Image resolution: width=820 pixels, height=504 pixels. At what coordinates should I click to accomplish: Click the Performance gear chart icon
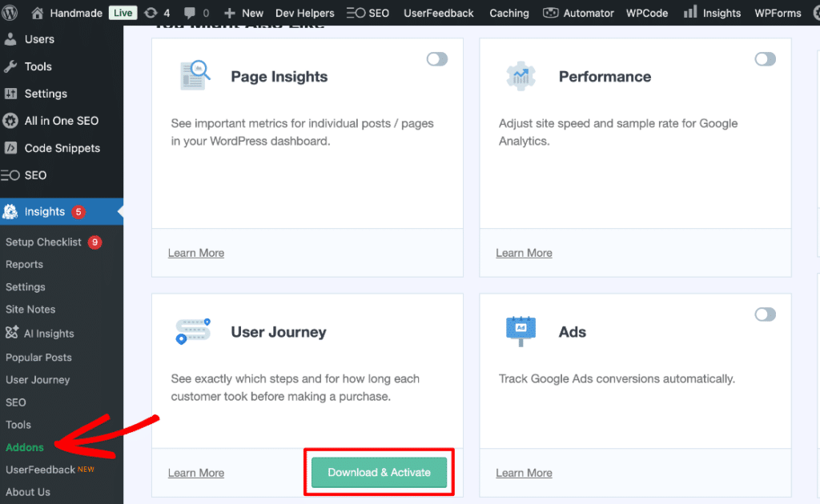(521, 77)
